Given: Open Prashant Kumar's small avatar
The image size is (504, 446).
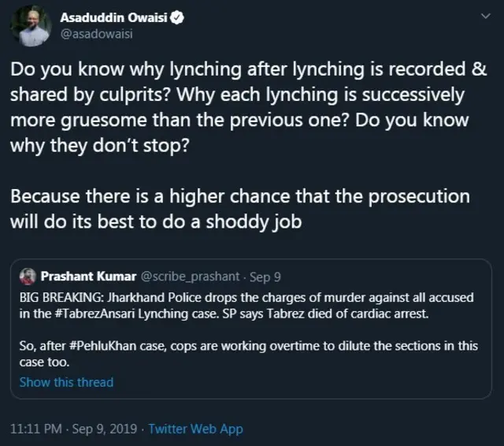Looking at the screenshot, I should click(x=28, y=277).
